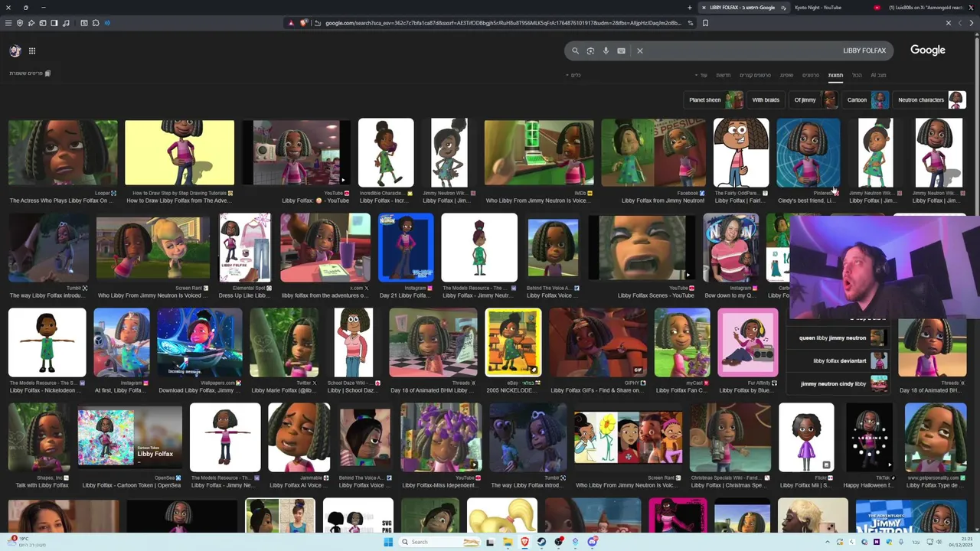Open Happy Halloween TikTok thumbnail
This screenshot has width=980, height=551.
[869, 437]
